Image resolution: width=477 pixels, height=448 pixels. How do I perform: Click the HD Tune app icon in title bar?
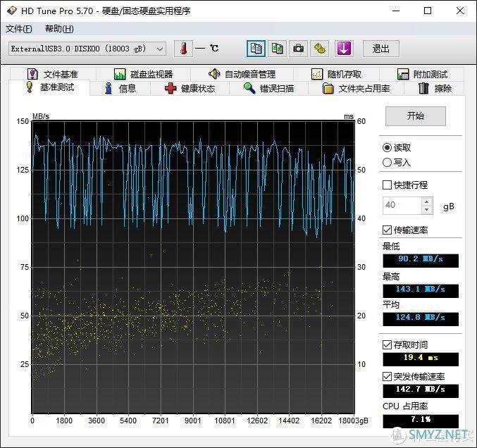[x=11, y=11]
